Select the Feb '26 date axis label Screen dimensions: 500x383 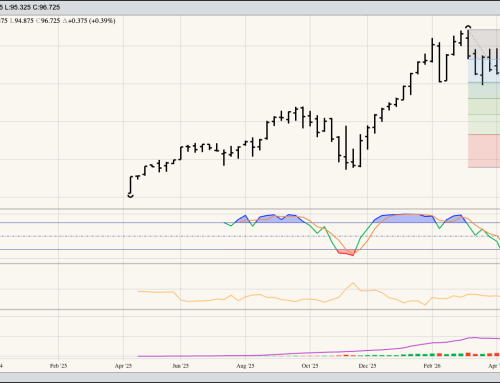click(x=432, y=366)
